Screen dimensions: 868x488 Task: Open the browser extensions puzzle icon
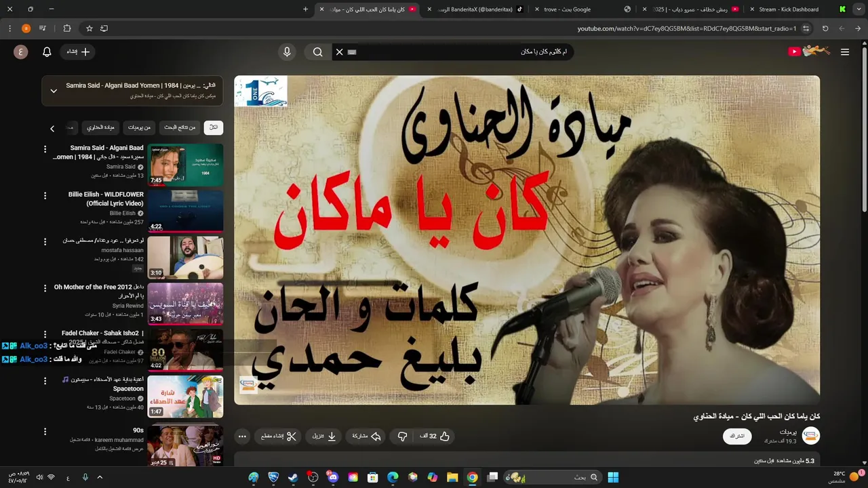(x=66, y=28)
